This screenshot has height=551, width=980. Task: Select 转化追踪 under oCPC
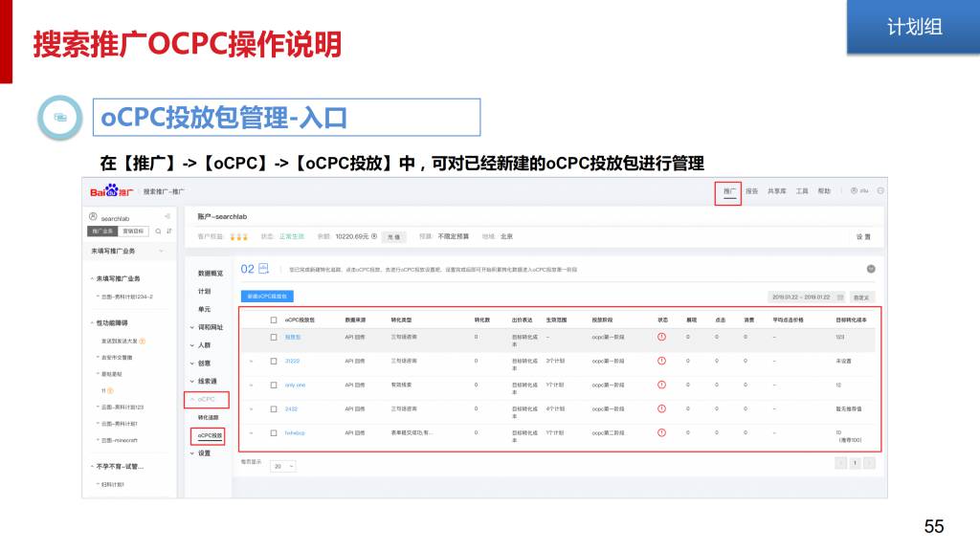point(208,417)
